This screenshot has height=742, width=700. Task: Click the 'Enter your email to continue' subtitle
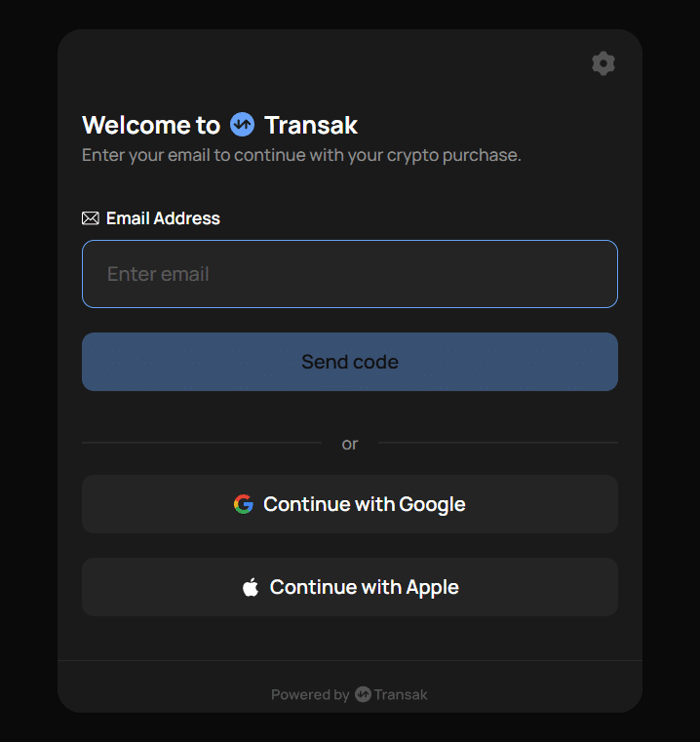(301, 155)
